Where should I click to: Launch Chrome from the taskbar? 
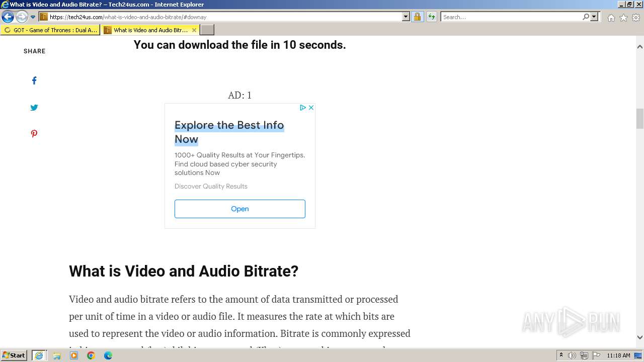(91, 355)
